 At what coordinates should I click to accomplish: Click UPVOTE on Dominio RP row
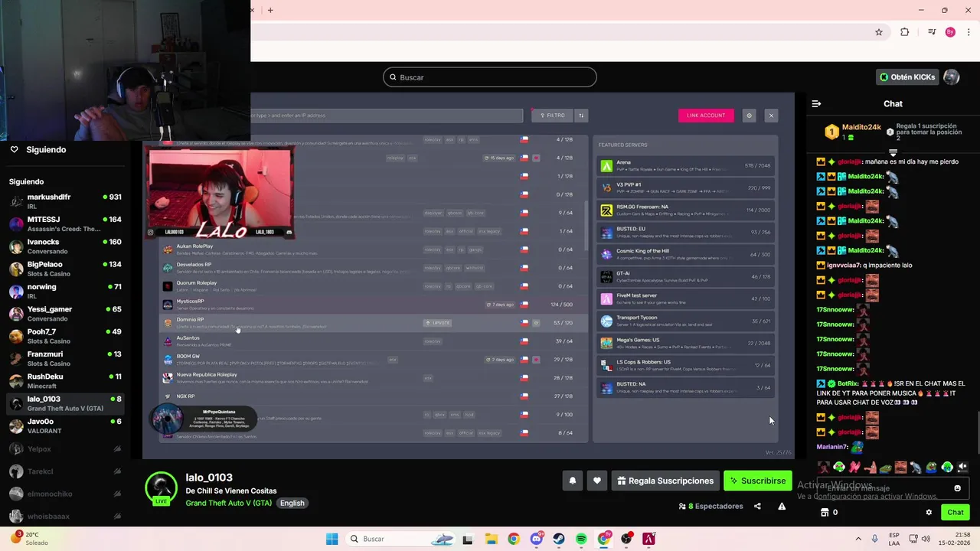(437, 323)
